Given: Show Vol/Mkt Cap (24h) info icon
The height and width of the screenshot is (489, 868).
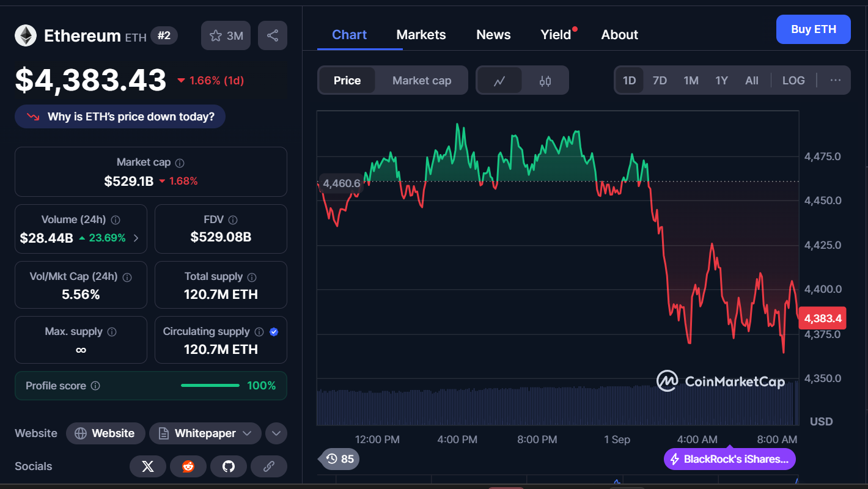Looking at the screenshot, I should [127, 277].
